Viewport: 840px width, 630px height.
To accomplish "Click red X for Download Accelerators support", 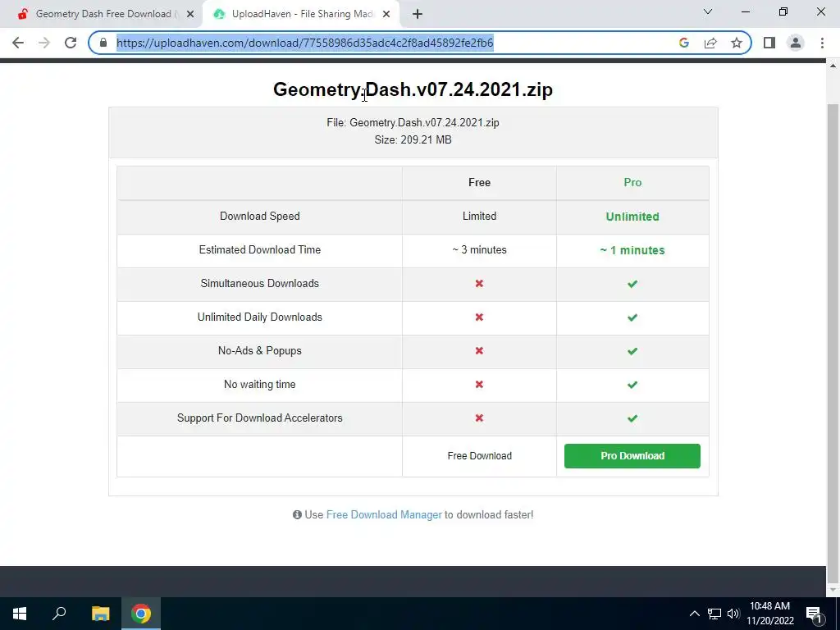I will tap(479, 418).
